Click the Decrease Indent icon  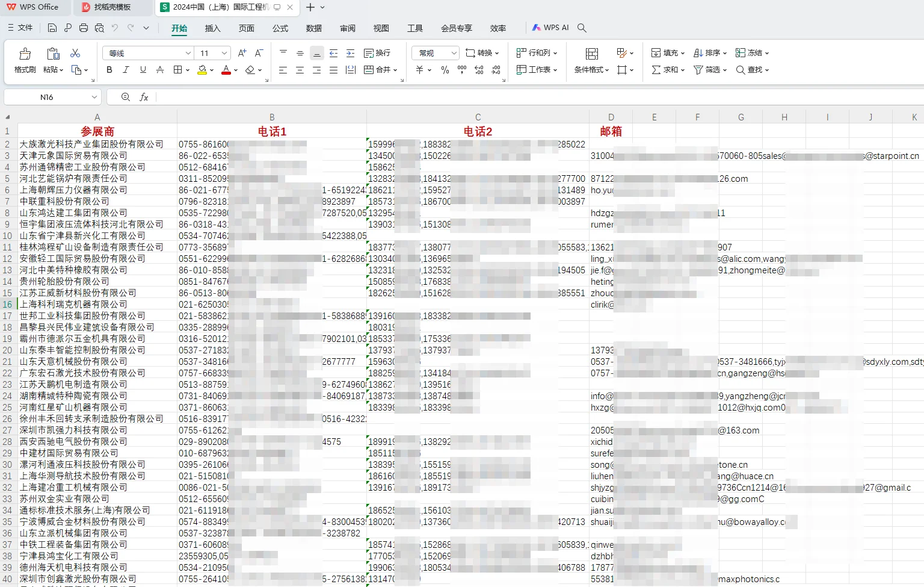[x=334, y=53]
